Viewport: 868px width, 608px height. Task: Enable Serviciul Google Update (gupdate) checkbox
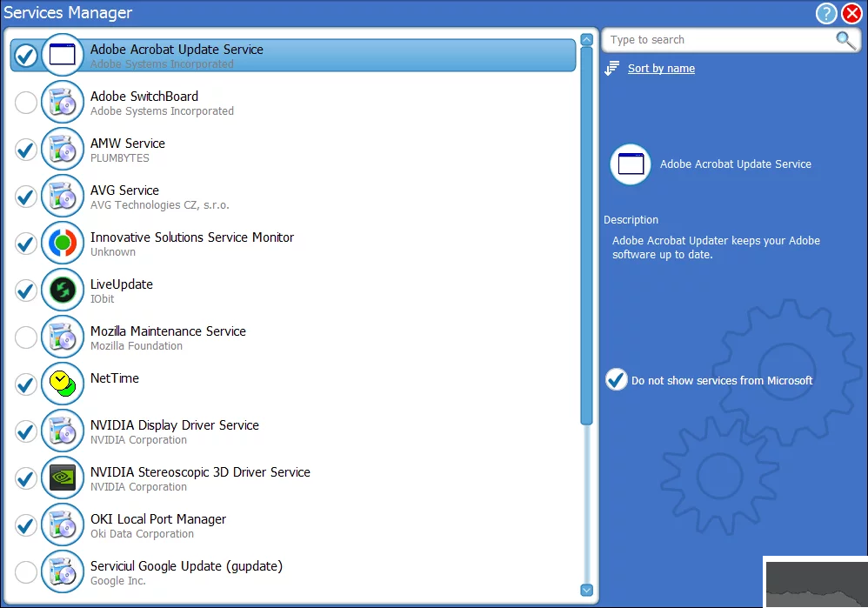tap(25, 572)
